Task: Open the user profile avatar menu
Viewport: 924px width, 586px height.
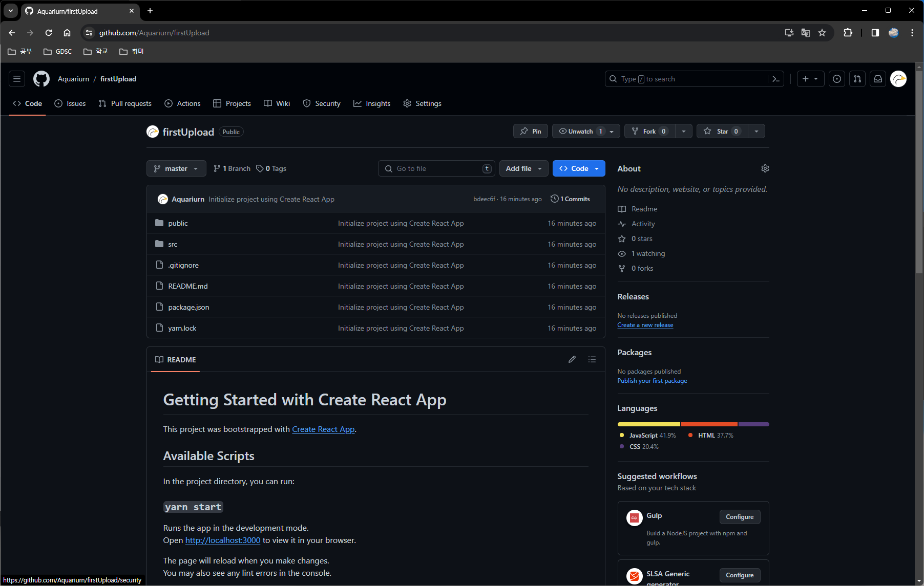Action: [x=898, y=79]
